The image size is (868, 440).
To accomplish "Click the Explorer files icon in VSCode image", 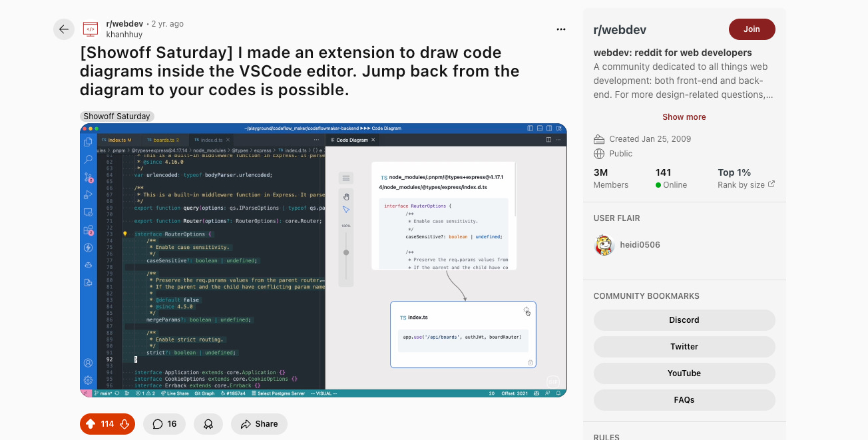I will (x=88, y=142).
